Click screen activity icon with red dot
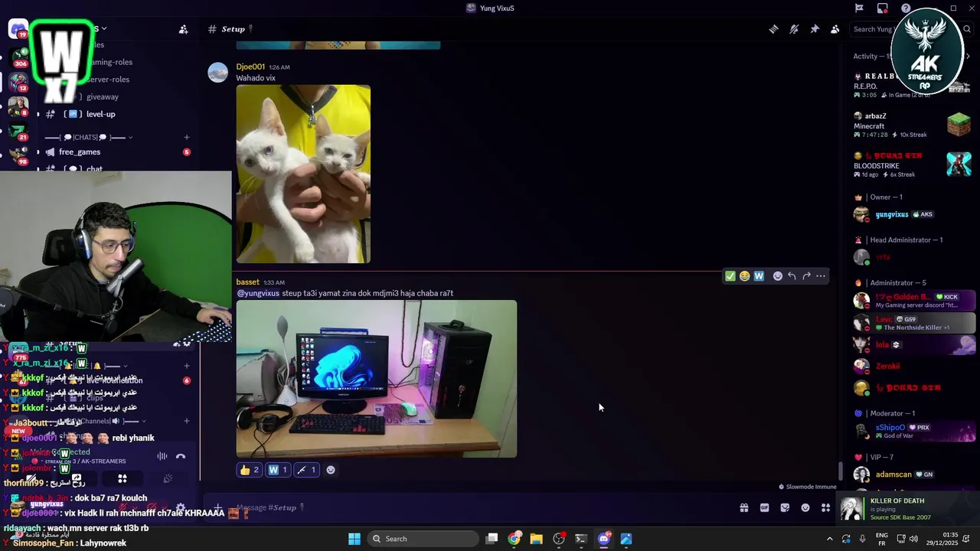 tap(883, 8)
